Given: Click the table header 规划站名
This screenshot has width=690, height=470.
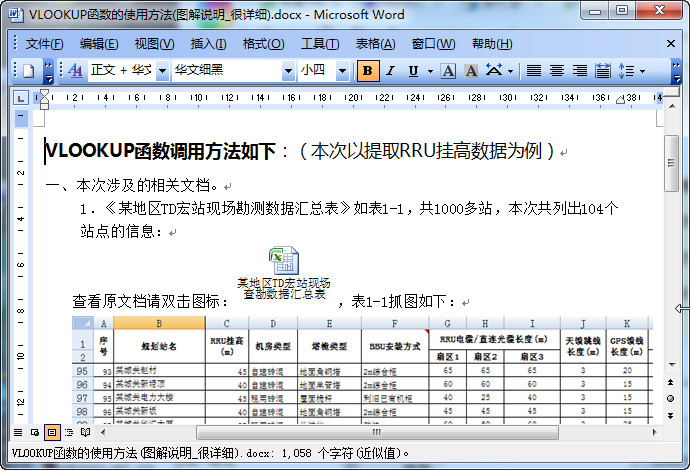Looking at the screenshot, I should pyautogui.click(x=159, y=346).
